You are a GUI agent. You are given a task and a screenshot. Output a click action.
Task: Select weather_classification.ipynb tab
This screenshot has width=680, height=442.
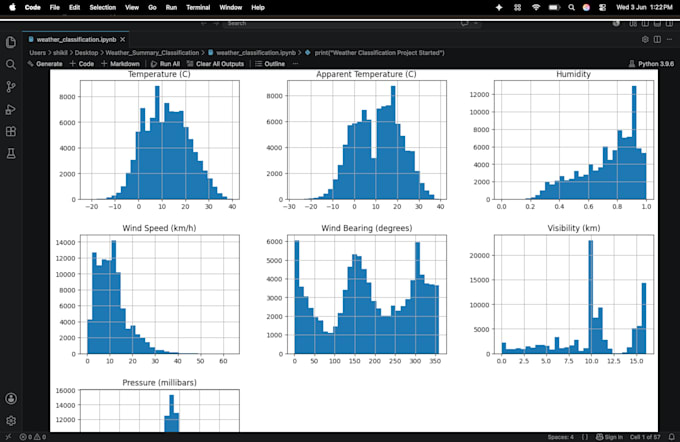click(x=76, y=39)
